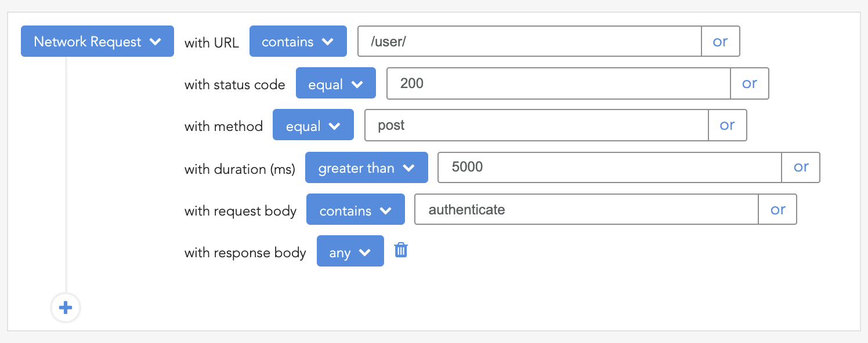Open the request body 'contains' operator dropdown
Viewport: 868px width, 343px height.
(355, 210)
